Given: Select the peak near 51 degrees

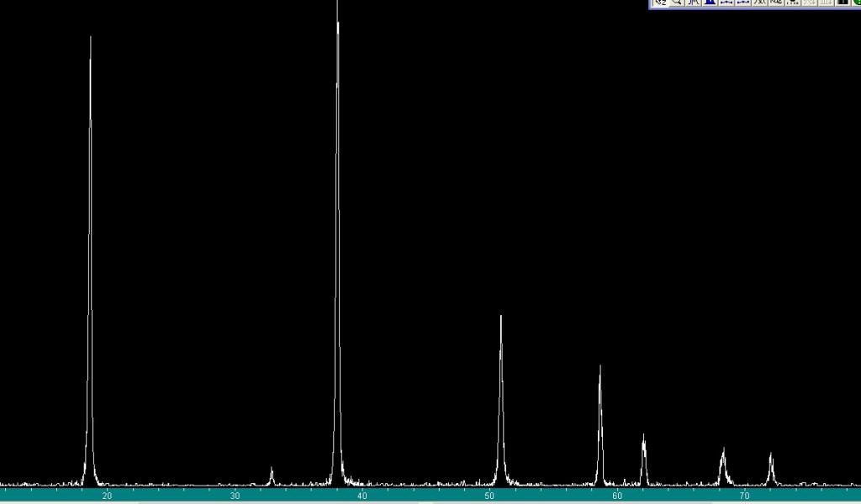Looking at the screenshot, I should click(501, 401).
